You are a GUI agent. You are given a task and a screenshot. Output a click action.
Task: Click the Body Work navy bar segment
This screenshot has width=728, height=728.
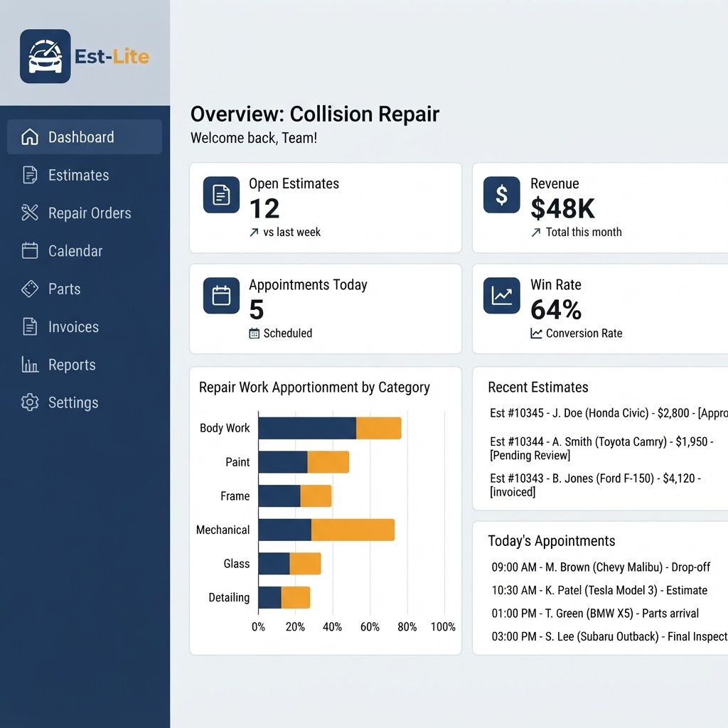tap(307, 428)
